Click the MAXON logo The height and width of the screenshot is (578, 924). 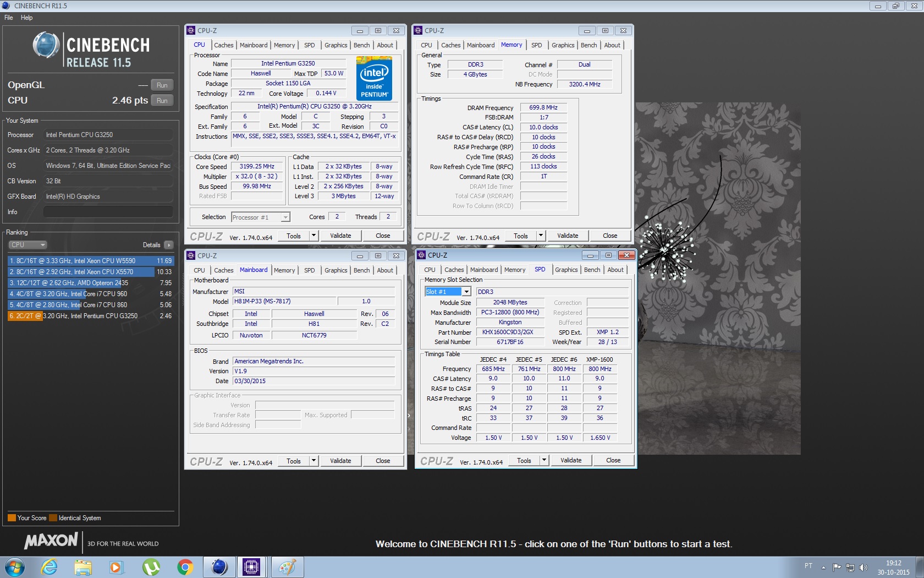click(51, 541)
